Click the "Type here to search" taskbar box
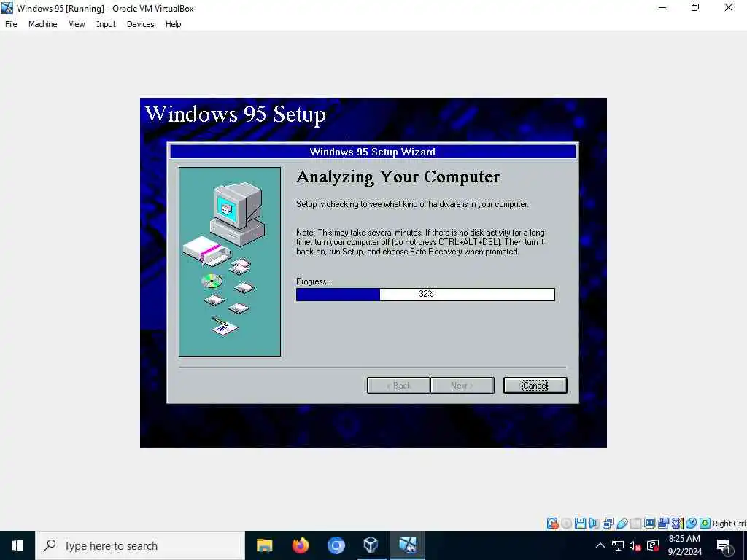Image resolution: width=747 pixels, height=560 pixels. click(140, 545)
